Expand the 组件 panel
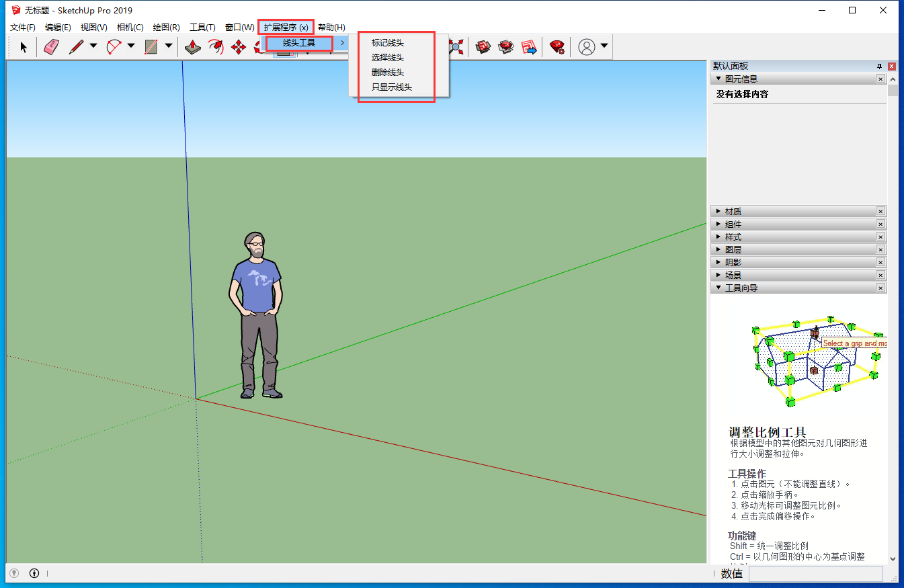This screenshot has height=588, width=904. pyautogui.click(x=718, y=224)
